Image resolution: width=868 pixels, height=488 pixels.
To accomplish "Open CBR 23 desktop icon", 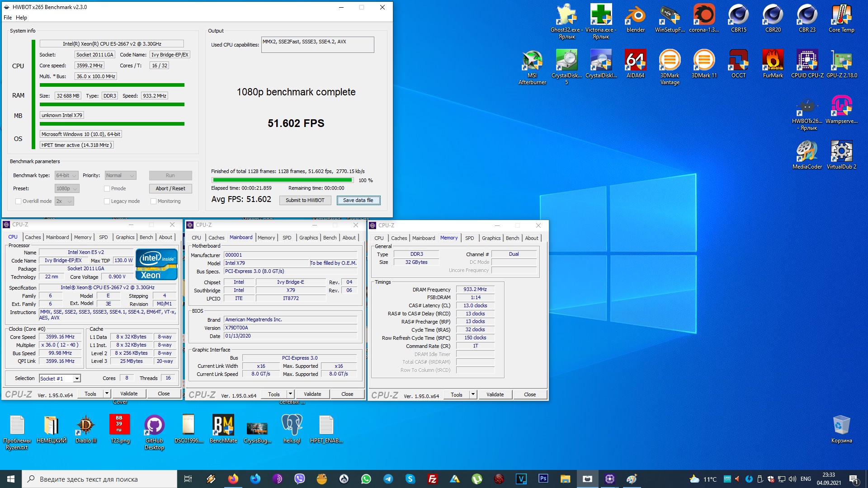I will pyautogui.click(x=807, y=18).
